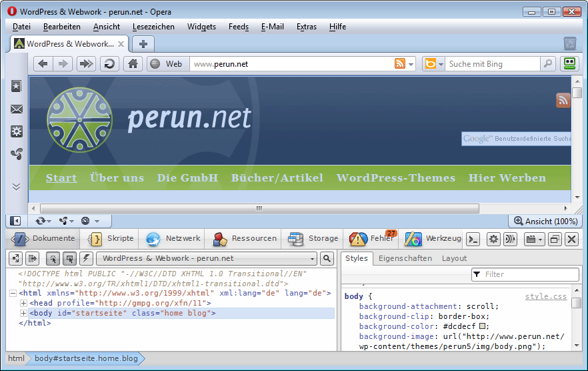Click the expand DOM tree button
The image size is (588, 371).
16,258
